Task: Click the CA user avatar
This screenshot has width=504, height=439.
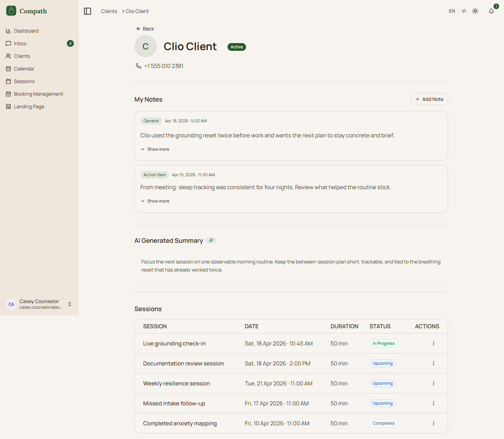Action: [11, 304]
